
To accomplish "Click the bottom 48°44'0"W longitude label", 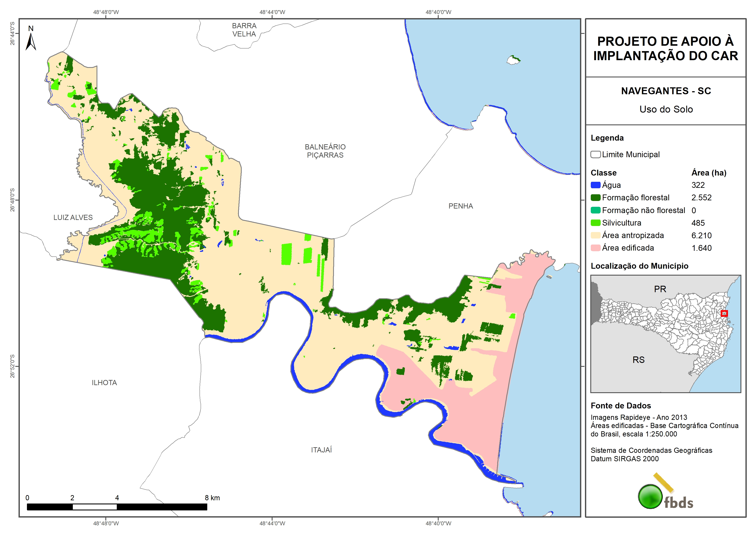I will [x=272, y=523].
